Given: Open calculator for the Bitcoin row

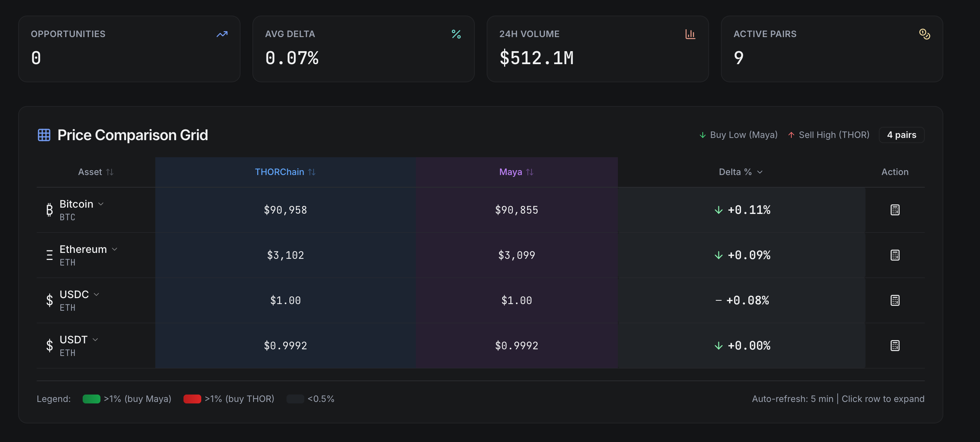Looking at the screenshot, I should pos(894,210).
